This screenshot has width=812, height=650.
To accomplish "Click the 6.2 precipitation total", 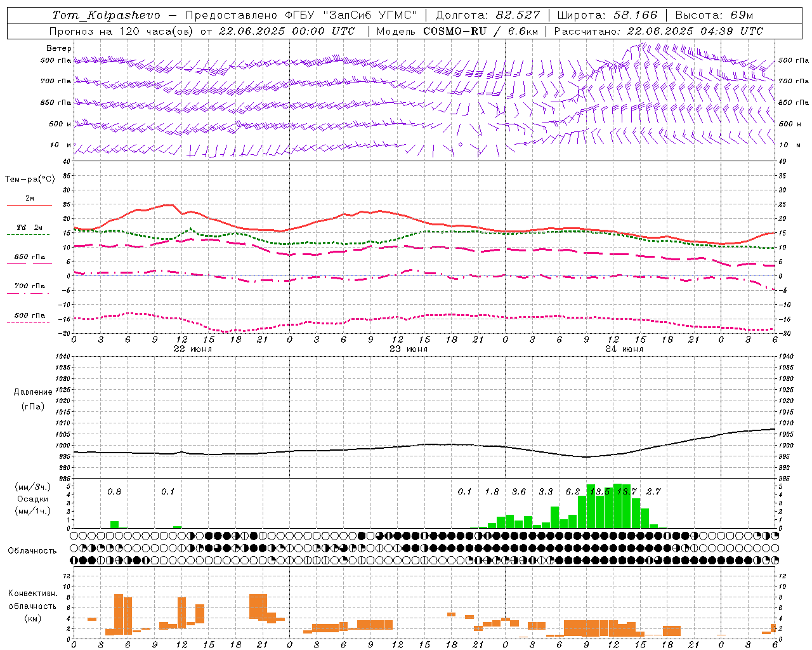I will coord(573,491).
